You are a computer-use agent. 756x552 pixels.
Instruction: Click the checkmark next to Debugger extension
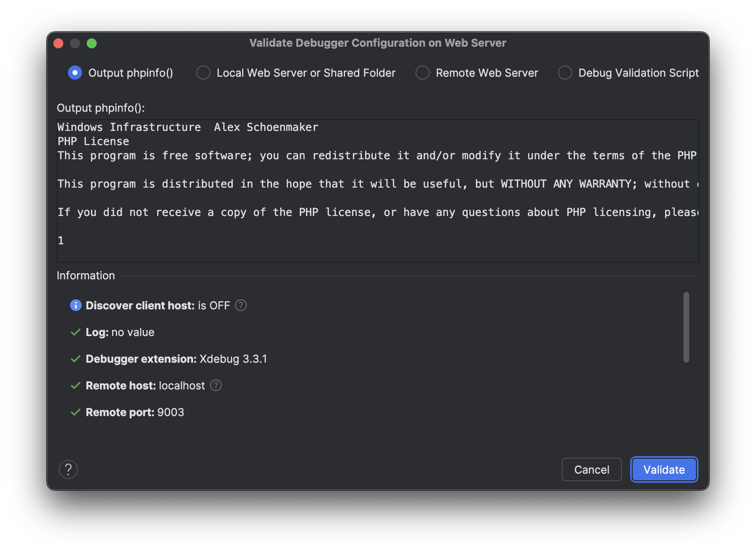75,359
